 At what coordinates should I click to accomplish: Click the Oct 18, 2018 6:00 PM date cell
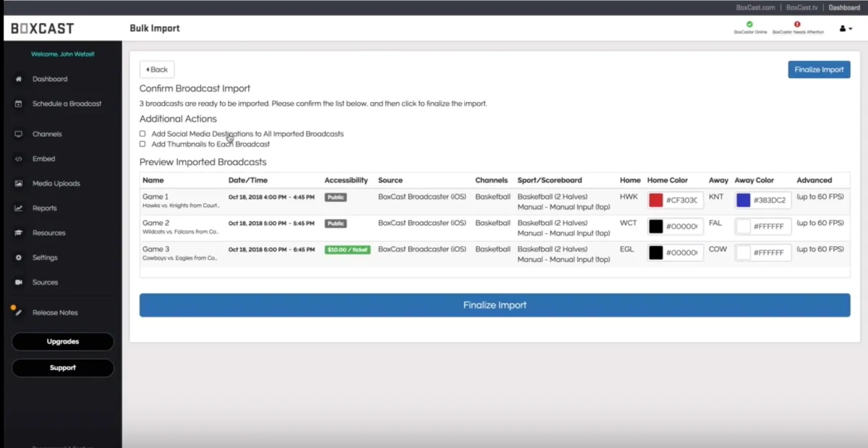[x=272, y=250]
